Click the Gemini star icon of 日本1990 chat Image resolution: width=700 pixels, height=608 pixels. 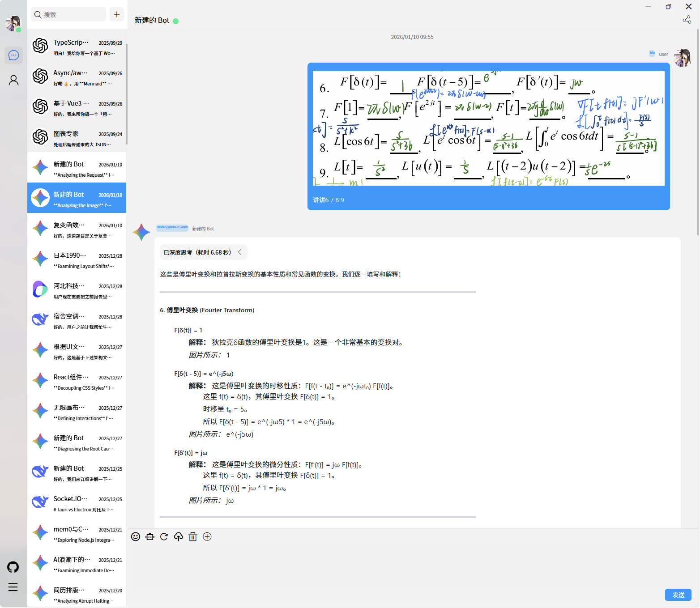click(x=40, y=259)
